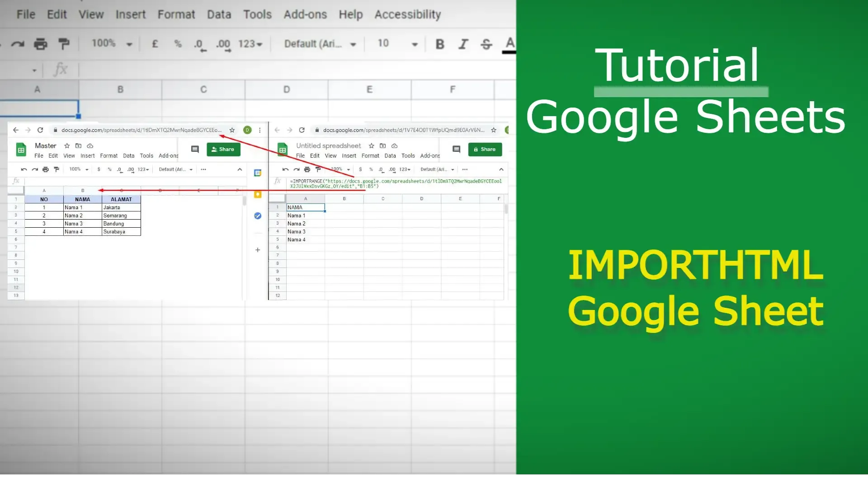Image resolution: width=868 pixels, height=488 pixels.
Task: Select the Jakarta cell in the Master sheet
Action: [121, 207]
